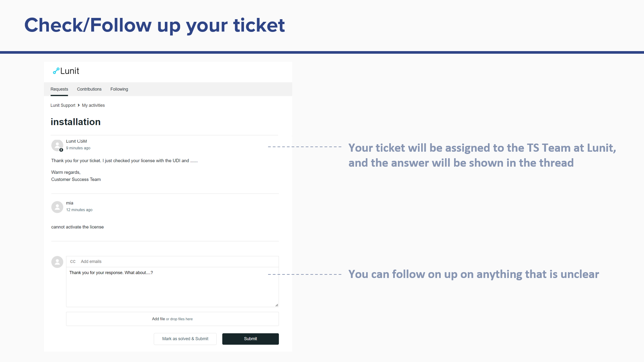This screenshot has width=644, height=362.
Task: Open My activities breadcrumb link
Action: (93, 105)
